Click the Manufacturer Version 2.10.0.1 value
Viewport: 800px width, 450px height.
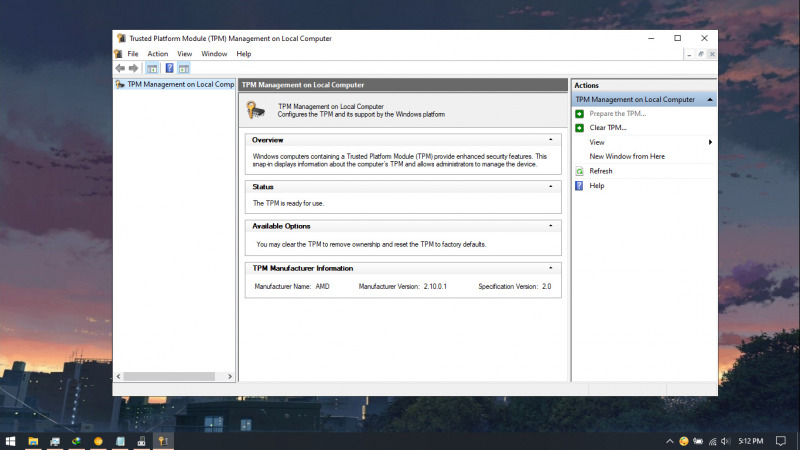(x=435, y=287)
